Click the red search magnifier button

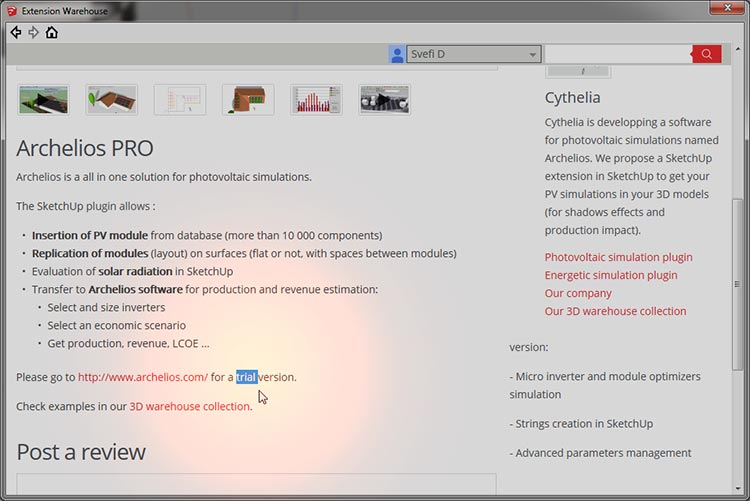[706, 54]
